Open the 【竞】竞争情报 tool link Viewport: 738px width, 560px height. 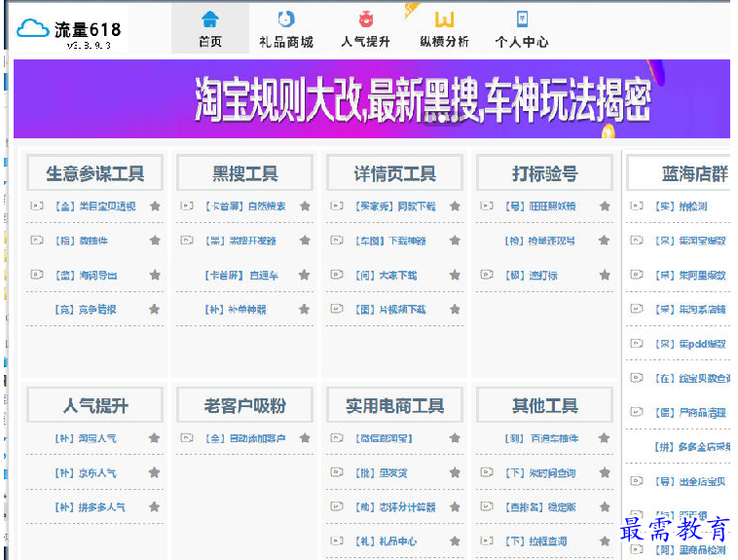[86, 310]
